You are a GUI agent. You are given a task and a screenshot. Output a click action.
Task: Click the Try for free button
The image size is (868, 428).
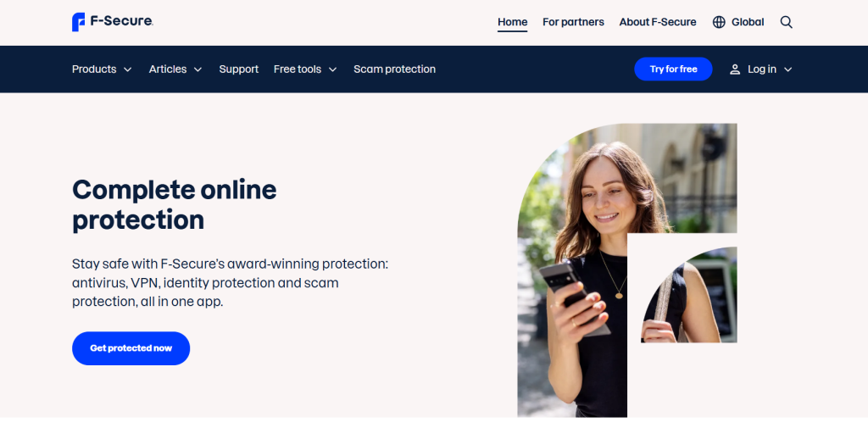point(673,69)
